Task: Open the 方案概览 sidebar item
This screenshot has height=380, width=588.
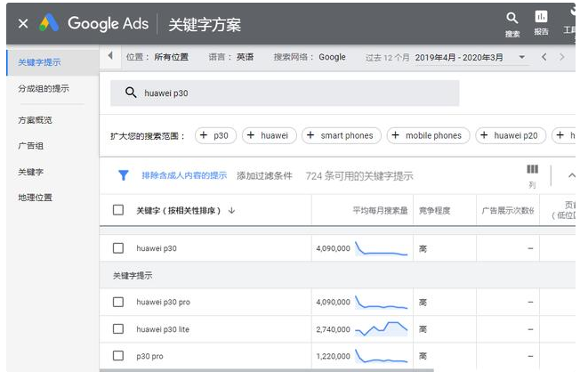Action: click(x=35, y=120)
